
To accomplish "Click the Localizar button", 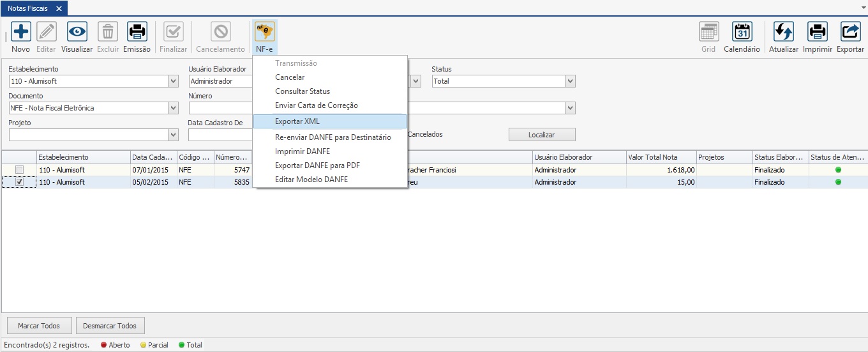I will [x=541, y=135].
